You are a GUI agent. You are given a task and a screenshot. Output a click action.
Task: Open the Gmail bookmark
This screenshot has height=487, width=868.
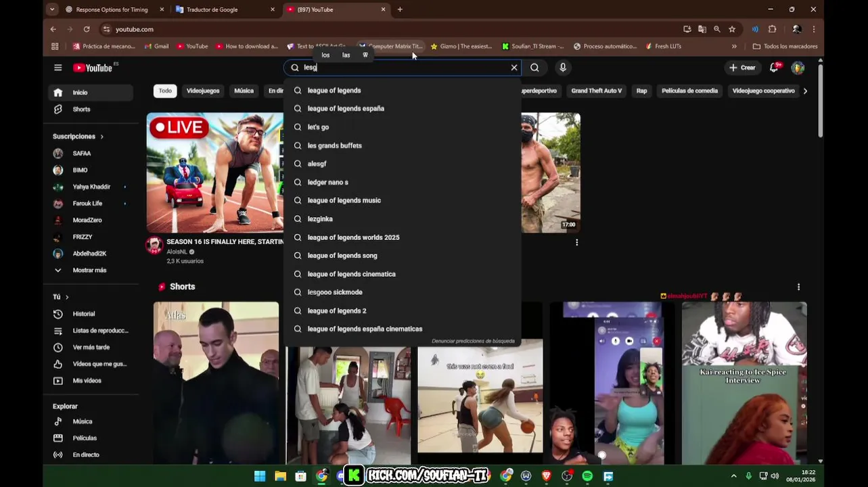157,47
